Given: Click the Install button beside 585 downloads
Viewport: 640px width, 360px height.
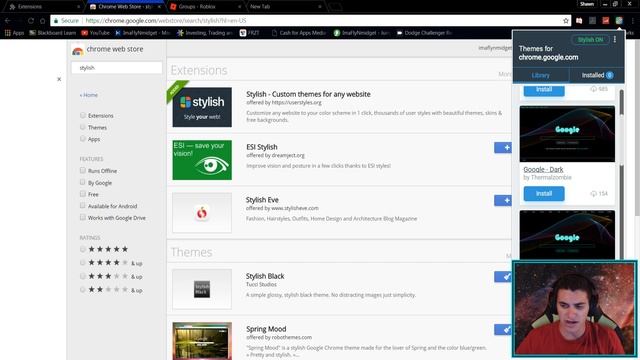Looking at the screenshot, I should [544, 90].
